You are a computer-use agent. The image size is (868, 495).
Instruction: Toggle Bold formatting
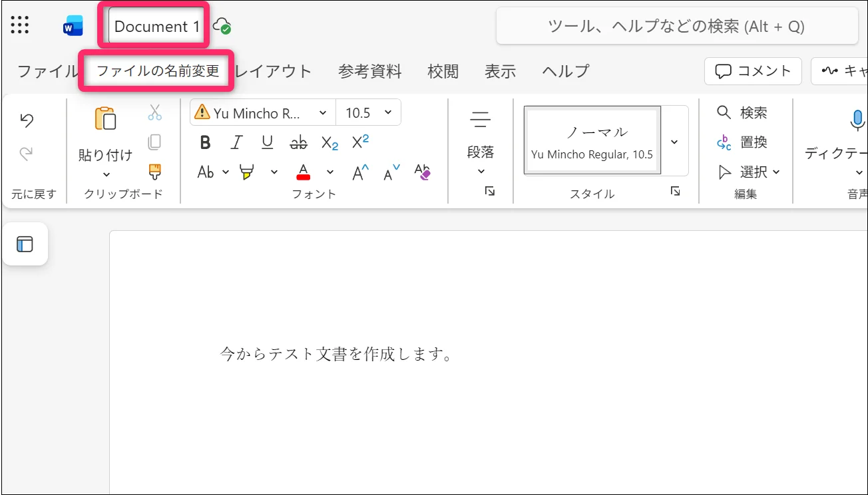tap(206, 142)
